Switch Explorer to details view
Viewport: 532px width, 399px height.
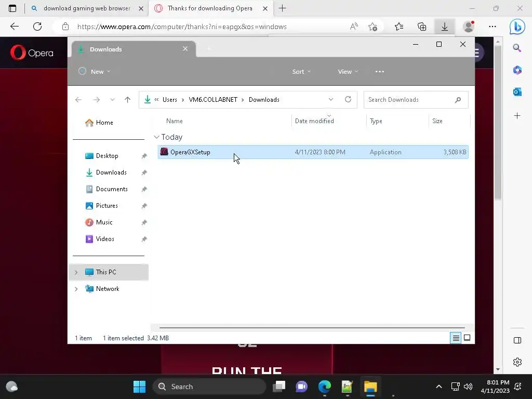tap(456, 338)
